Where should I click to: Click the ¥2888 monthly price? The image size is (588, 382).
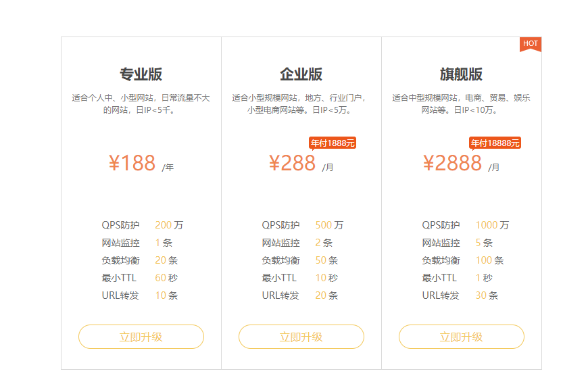point(453,163)
